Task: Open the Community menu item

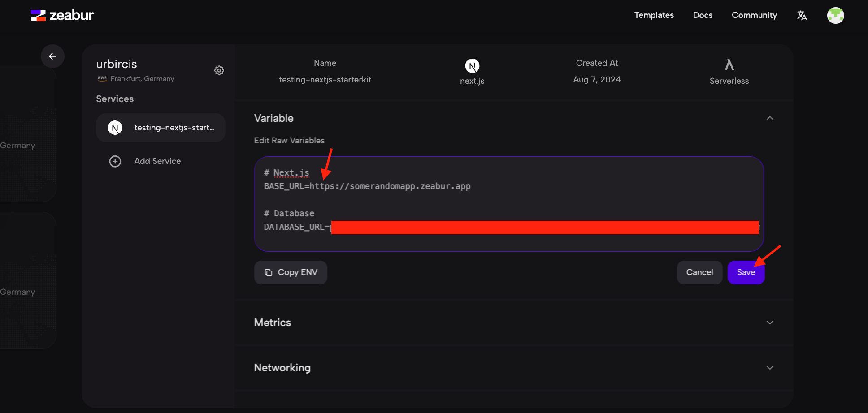Action: pos(754,15)
